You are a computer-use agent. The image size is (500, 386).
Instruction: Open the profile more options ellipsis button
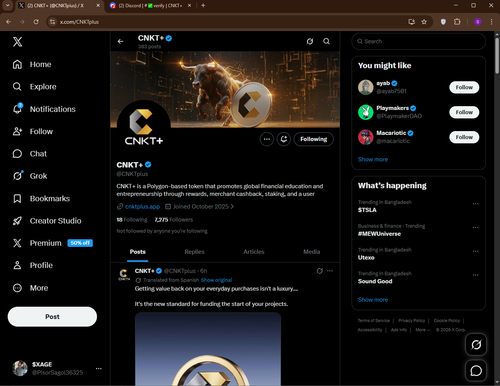click(267, 139)
